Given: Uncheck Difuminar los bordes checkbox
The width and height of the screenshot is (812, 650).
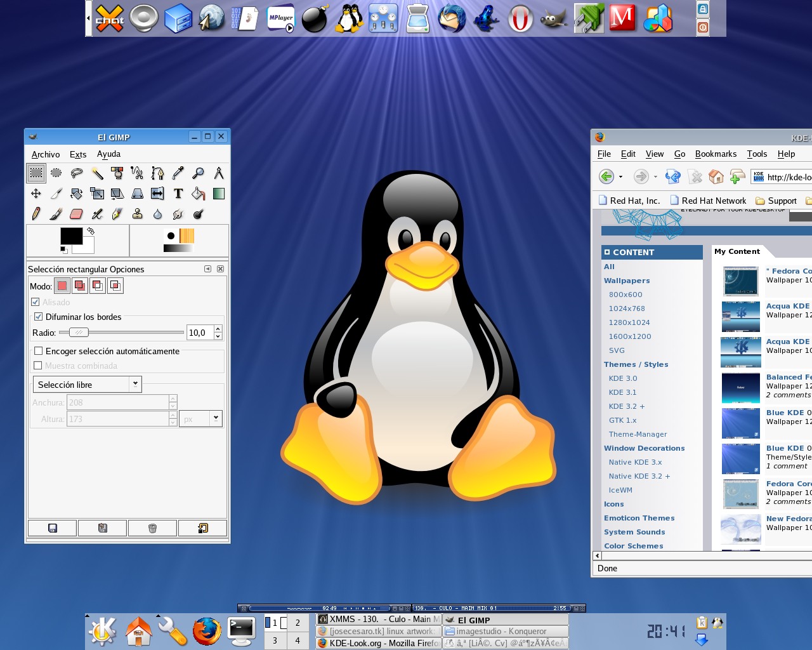Looking at the screenshot, I should pos(38,317).
